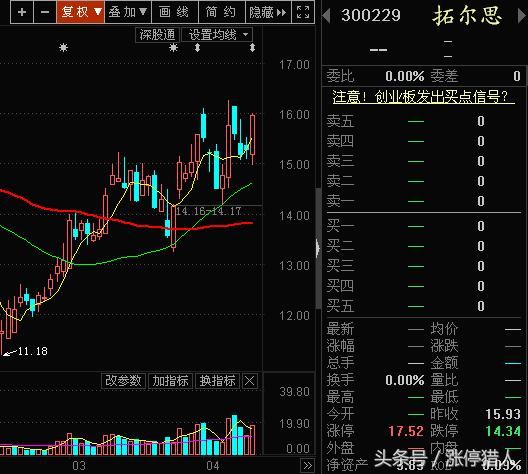Click stock code 300229

[371, 15]
